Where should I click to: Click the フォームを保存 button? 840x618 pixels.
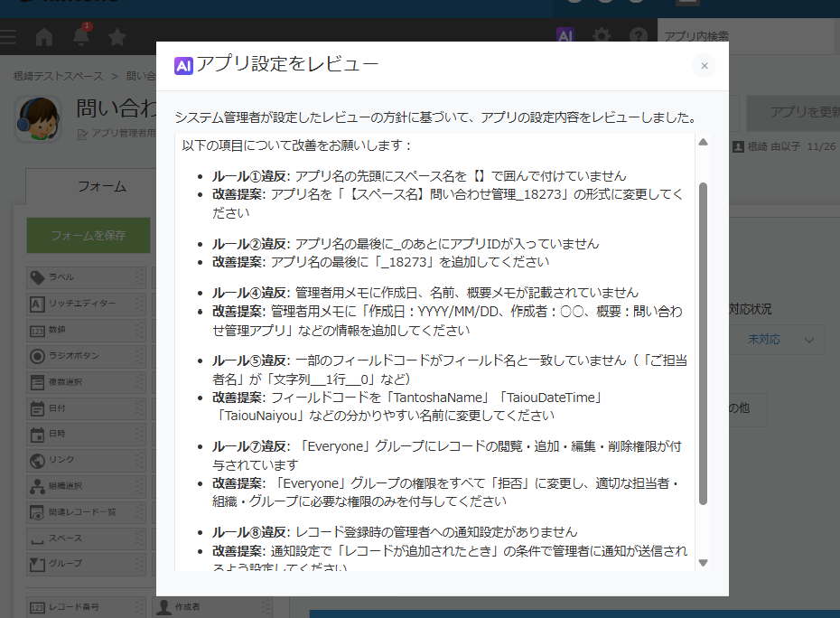tap(88, 235)
